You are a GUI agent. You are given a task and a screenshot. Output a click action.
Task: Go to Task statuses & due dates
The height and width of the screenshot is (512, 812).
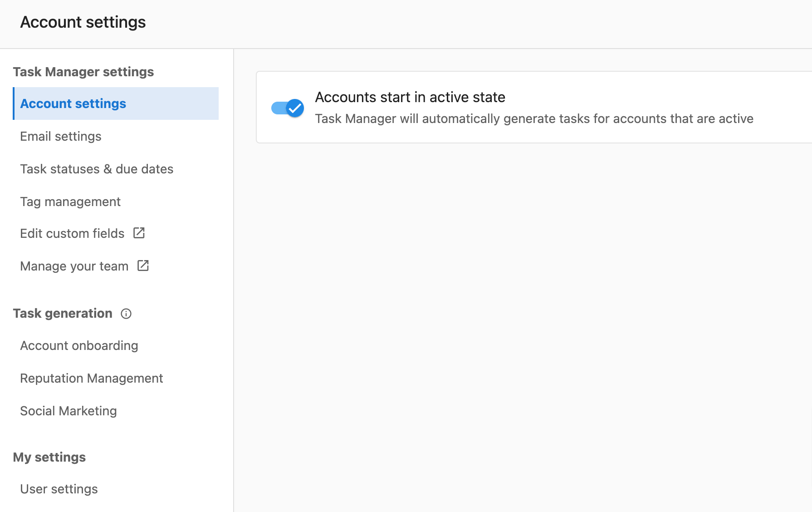[x=97, y=169]
